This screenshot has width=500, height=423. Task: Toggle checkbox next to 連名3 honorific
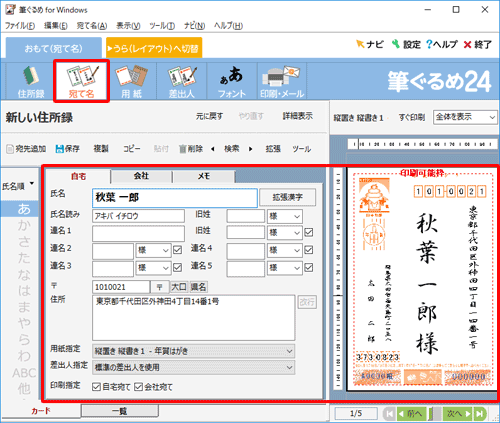click(x=178, y=267)
